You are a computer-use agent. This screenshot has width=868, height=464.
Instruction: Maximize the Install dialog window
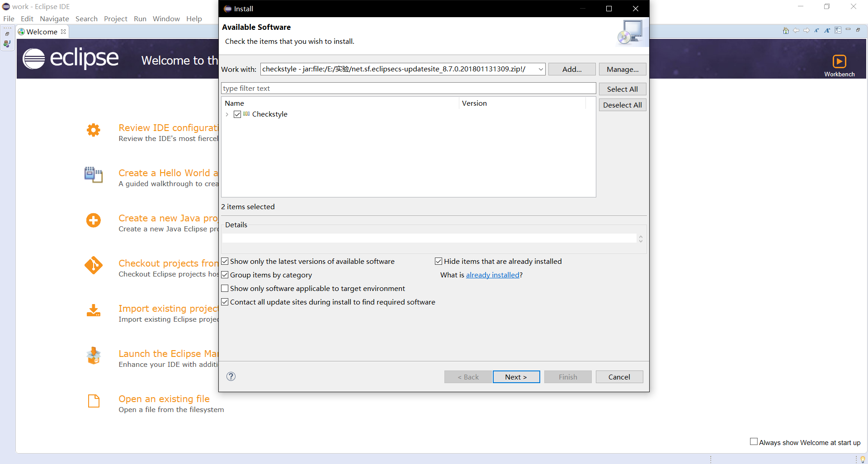pos(609,9)
